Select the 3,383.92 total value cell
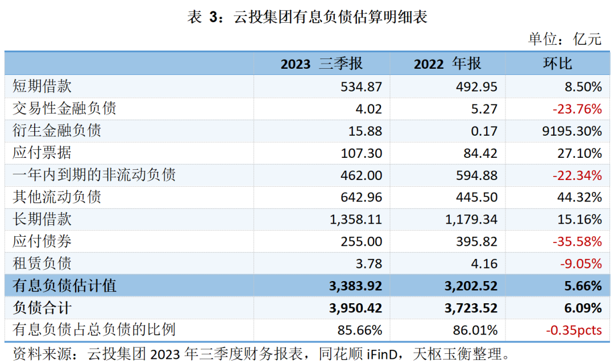 [x=355, y=286]
